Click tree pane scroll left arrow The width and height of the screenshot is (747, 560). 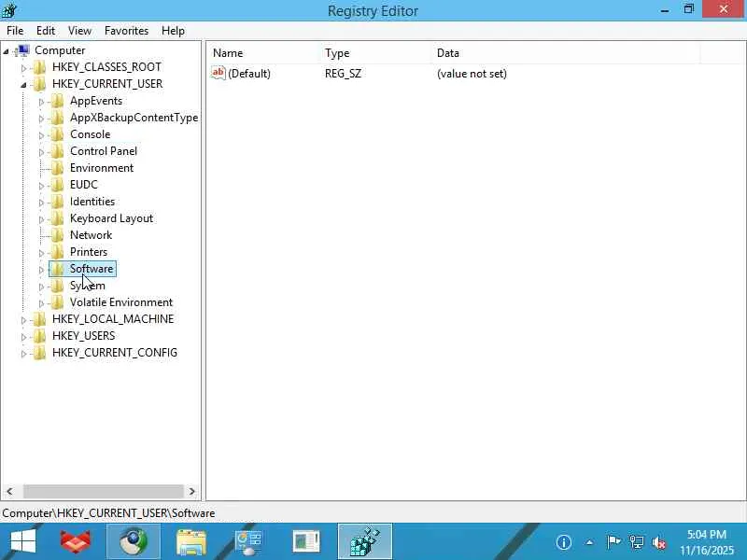pos(9,491)
